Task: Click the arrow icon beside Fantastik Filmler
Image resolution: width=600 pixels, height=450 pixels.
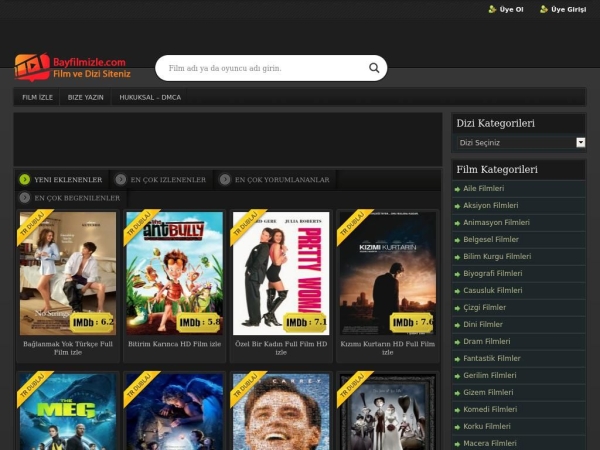Action: coord(457,359)
